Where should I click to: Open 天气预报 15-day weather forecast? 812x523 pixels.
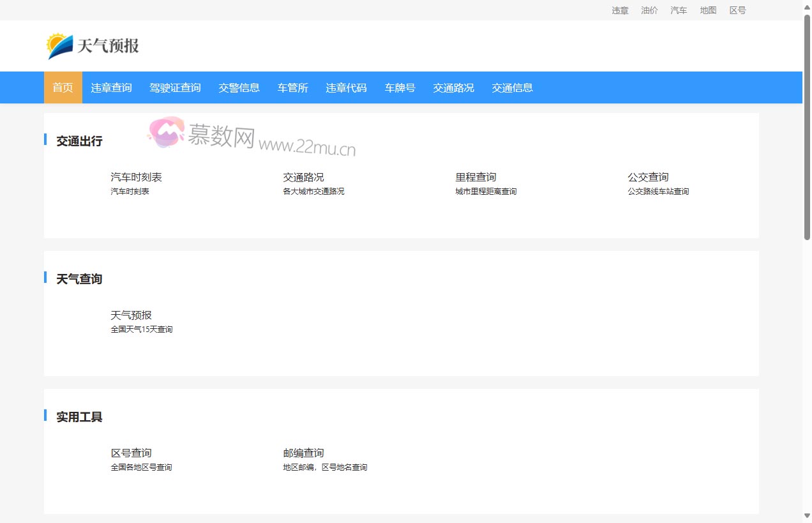point(131,315)
